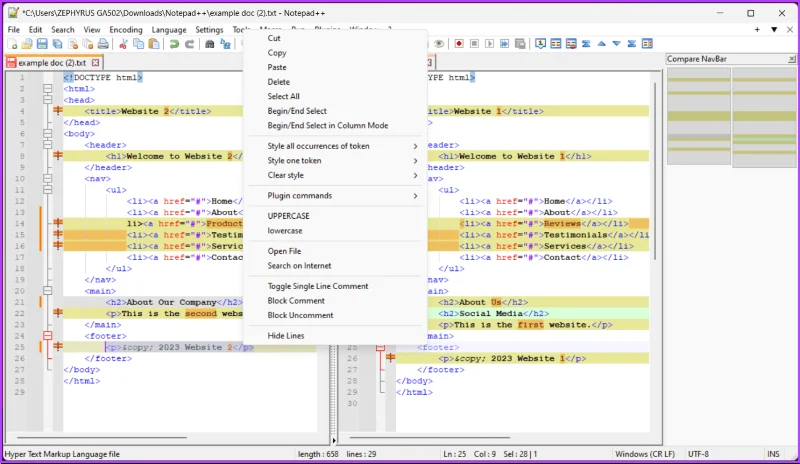800x464 pixels.
Task: Click the Compare toolbar icon
Action: [556, 44]
